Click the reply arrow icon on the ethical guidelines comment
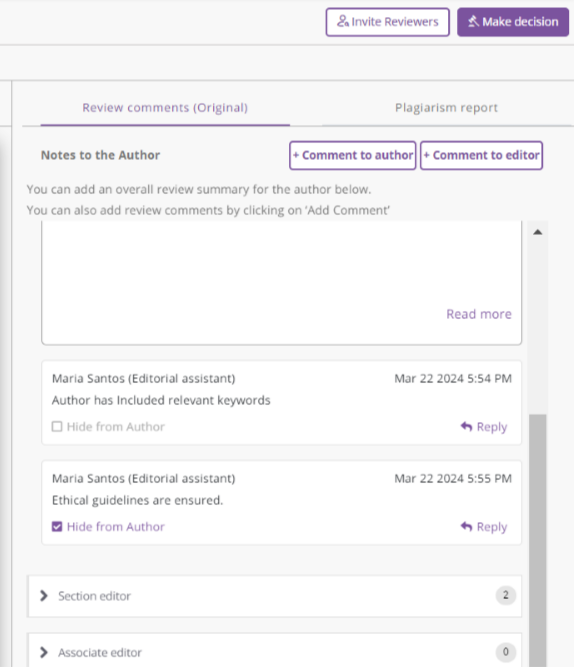This screenshot has height=667, width=574. click(466, 527)
